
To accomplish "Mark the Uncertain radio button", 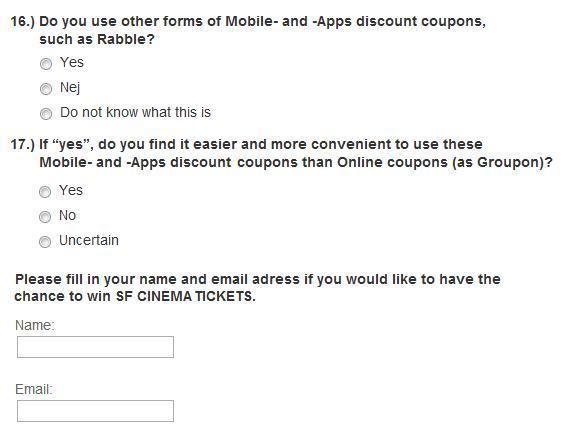I will [x=45, y=242].
